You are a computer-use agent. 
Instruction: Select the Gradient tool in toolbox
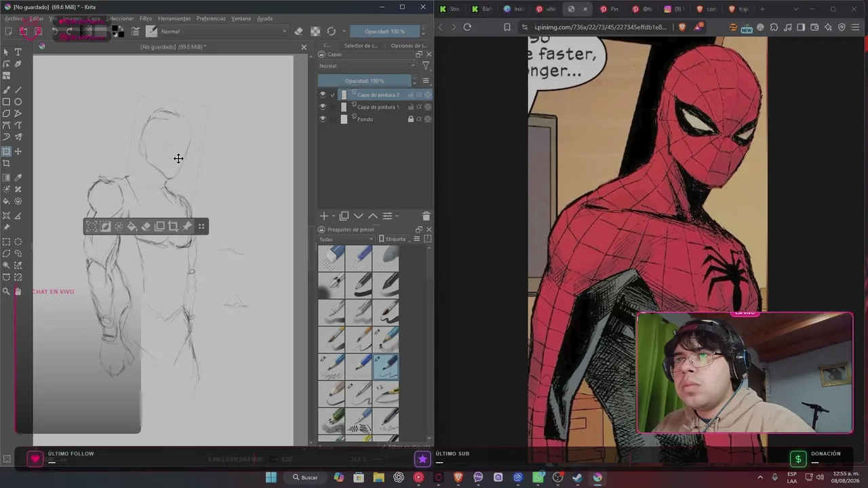pos(7,178)
